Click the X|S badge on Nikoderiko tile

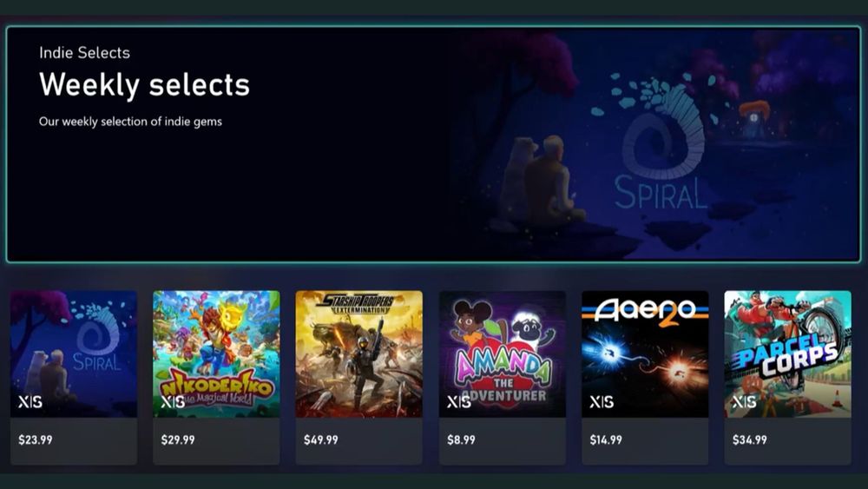pyautogui.click(x=173, y=402)
